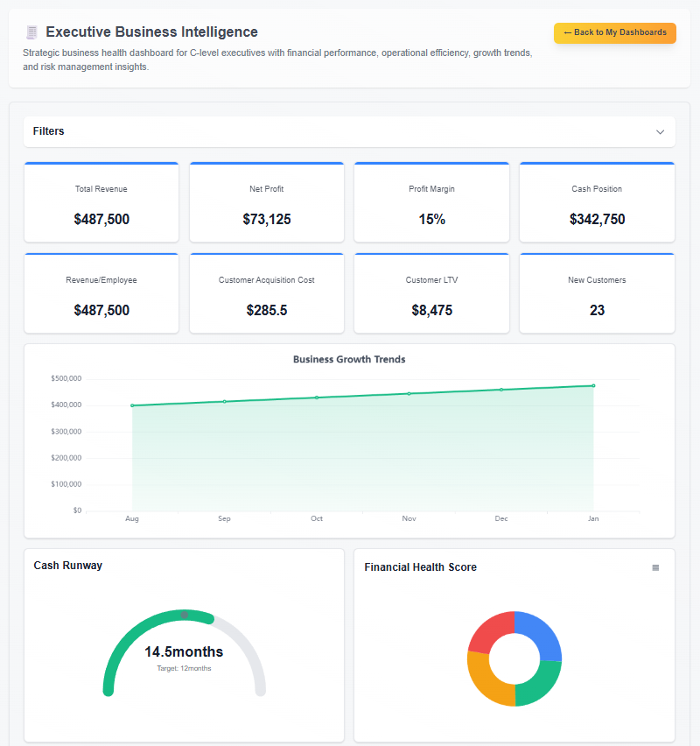Select the Net Profit KPI card
This screenshot has width=700, height=746.
[x=266, y=202]
